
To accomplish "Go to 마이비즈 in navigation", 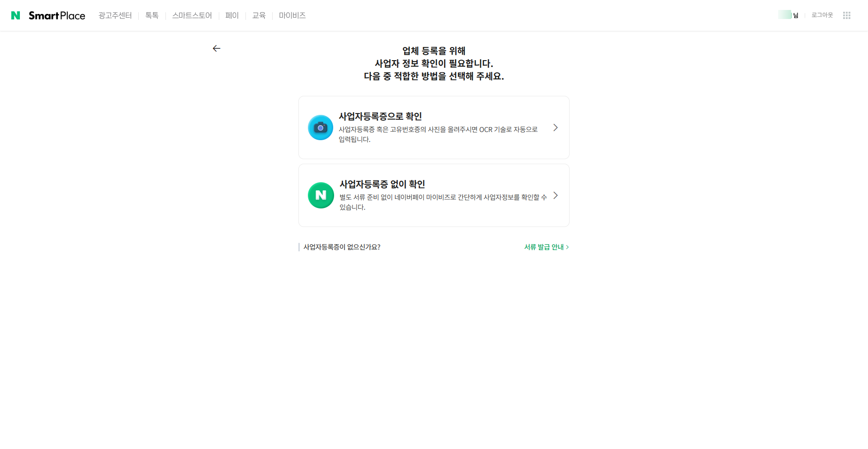I will pyautogui.click(x=292, y=15).
